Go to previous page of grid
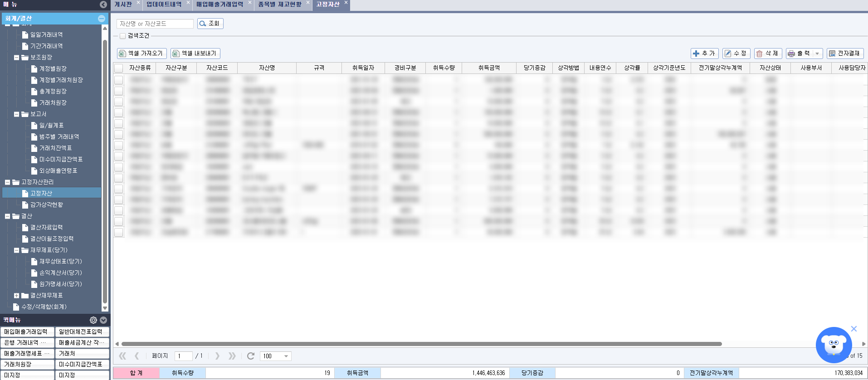Viewport: 868px width, 380px height. point(137,356)
